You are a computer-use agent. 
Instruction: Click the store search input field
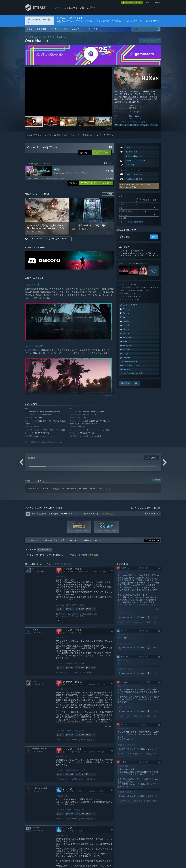click(143, 29)
